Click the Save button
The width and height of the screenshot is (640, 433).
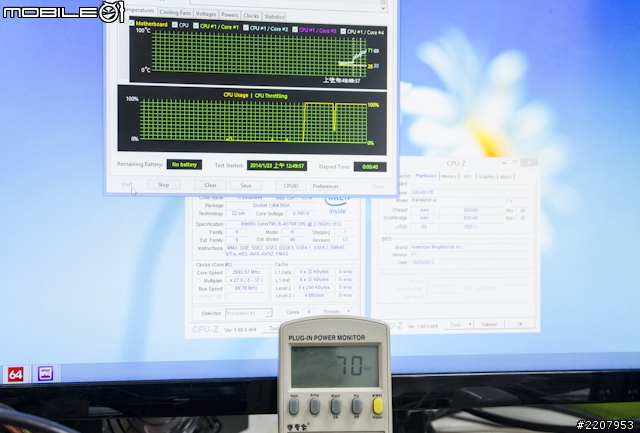point(246,186)
